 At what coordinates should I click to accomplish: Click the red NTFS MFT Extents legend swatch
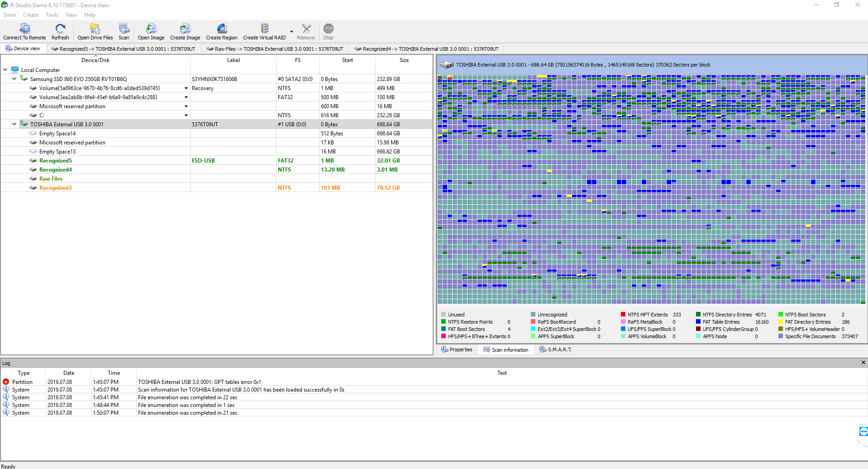click(x=623, y=315)
